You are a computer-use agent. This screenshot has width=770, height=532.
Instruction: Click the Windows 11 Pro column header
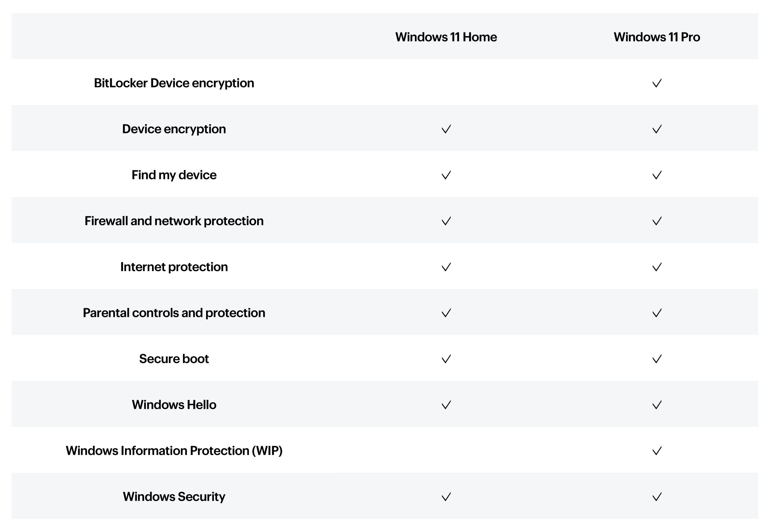click(657, 37)
